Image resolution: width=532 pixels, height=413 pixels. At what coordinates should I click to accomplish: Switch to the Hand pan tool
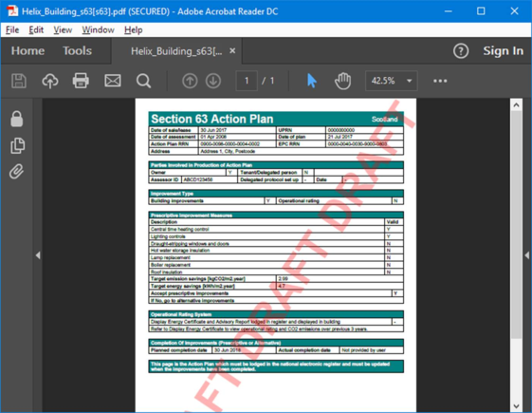342,81
